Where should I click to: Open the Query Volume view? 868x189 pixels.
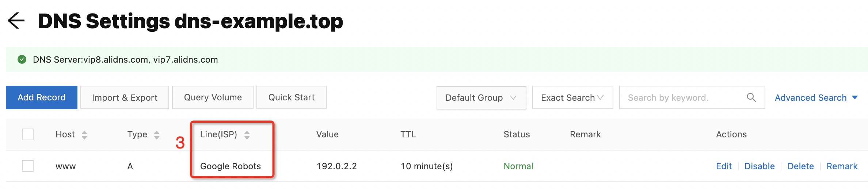click(x=213, y=97)
